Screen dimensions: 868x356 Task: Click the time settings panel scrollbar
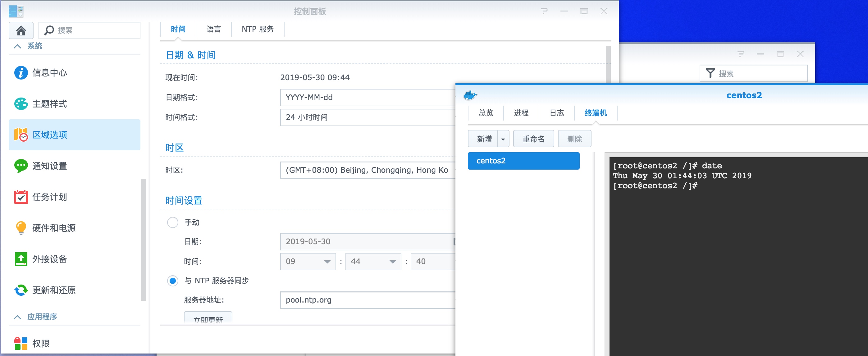(x=608, y=64)
